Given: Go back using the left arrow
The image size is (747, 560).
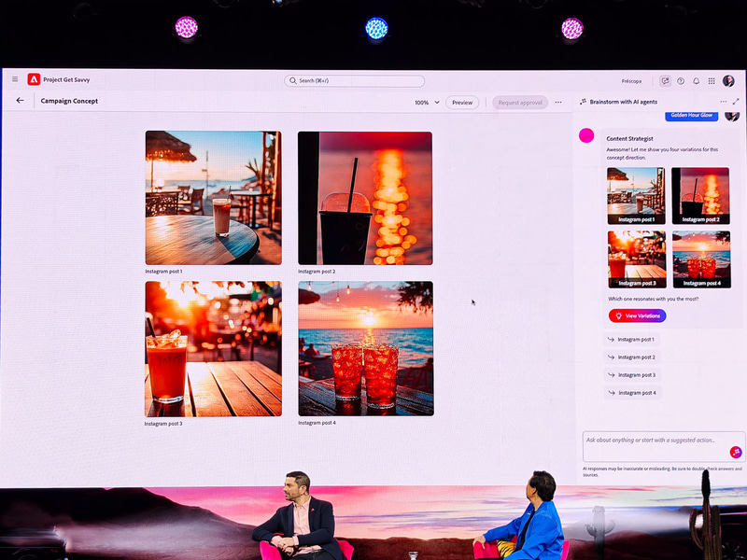Looking at the screenshot, I should tap(20, 101).
